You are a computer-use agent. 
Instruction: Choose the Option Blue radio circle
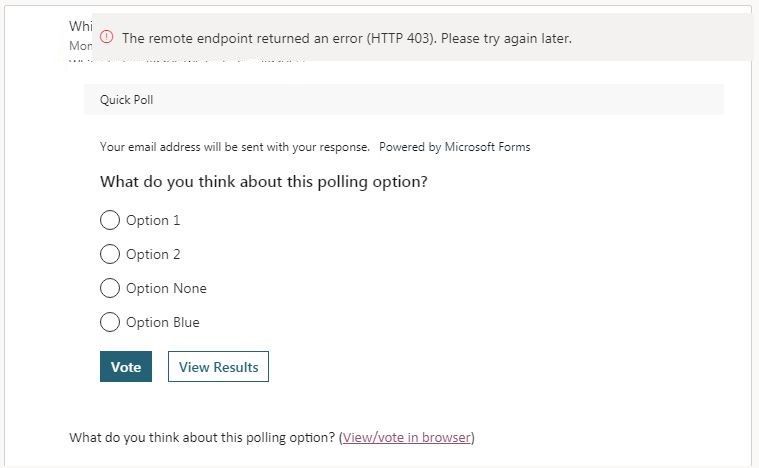(x=110, y=322)
